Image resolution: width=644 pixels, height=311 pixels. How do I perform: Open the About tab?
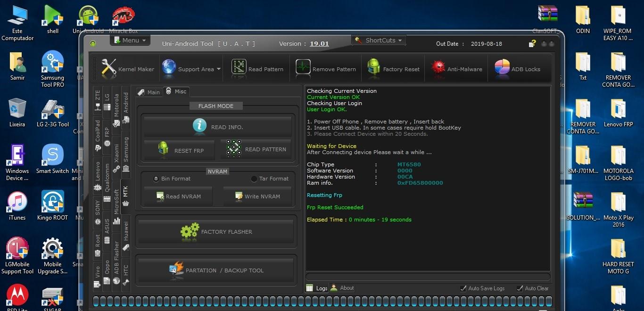pos(342,288)
